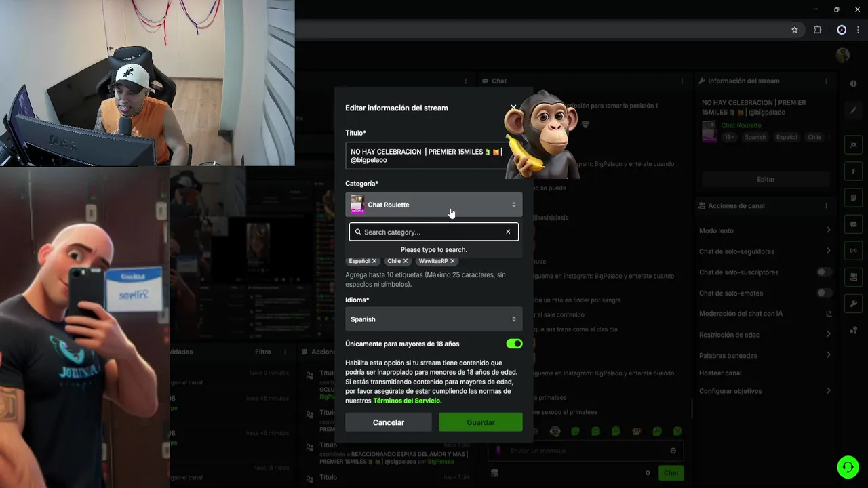Click Cancelar in the dialog
Image resolution: width=868 pixels, height=488 pixels.
pos(389,422)
